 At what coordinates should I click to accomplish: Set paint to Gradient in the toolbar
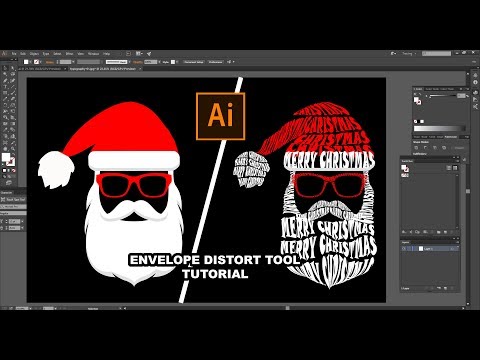(9, 170)
